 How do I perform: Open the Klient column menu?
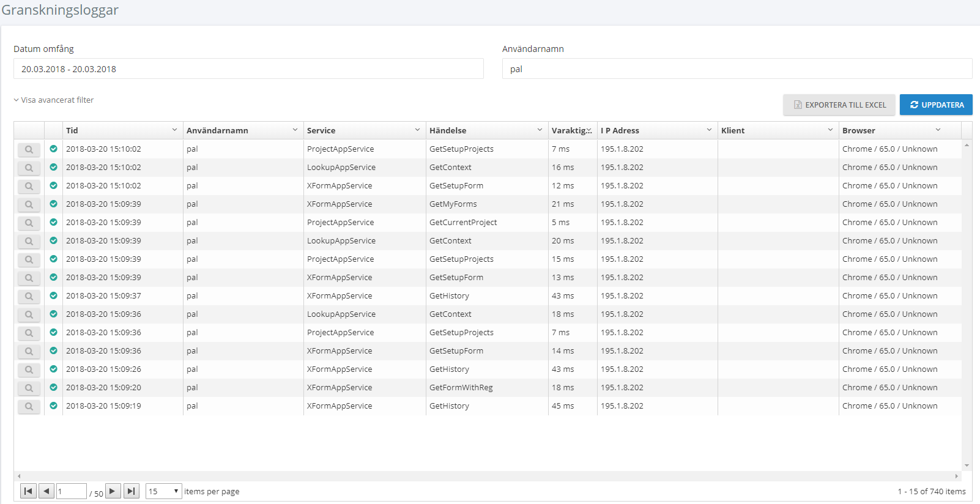tap(830, 130)
